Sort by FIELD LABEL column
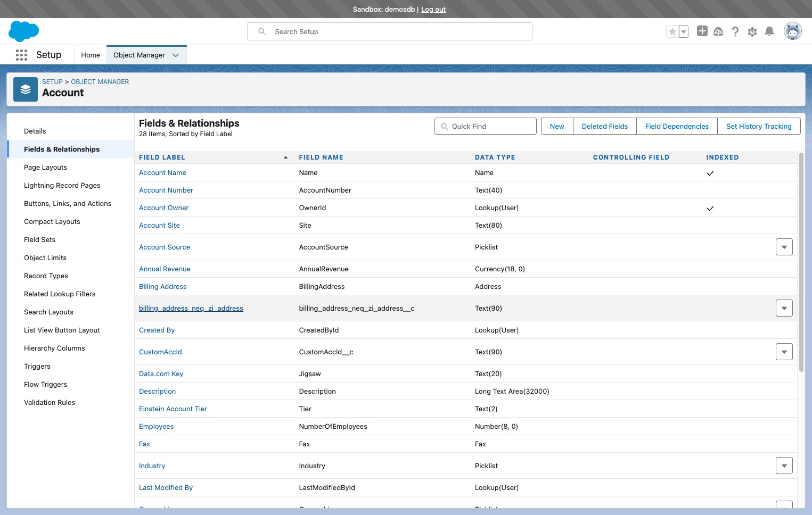The image size is (812, 515). pyautogui.click(x=162, y=157)
